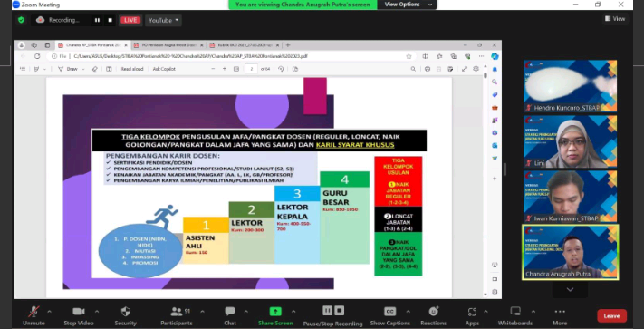Click the browser refresh icon

tap(37, 56)
